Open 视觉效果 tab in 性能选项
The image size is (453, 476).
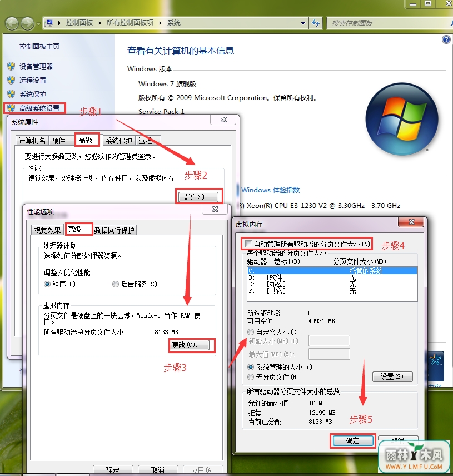(x=47, y=230)
